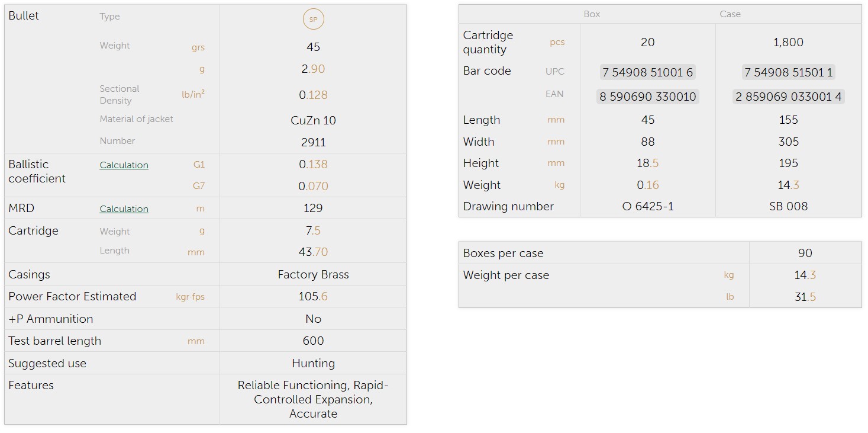
Task: Click the Case cartridge quantity 1,800
Action: pyautogui.click(x=788, y=43)
